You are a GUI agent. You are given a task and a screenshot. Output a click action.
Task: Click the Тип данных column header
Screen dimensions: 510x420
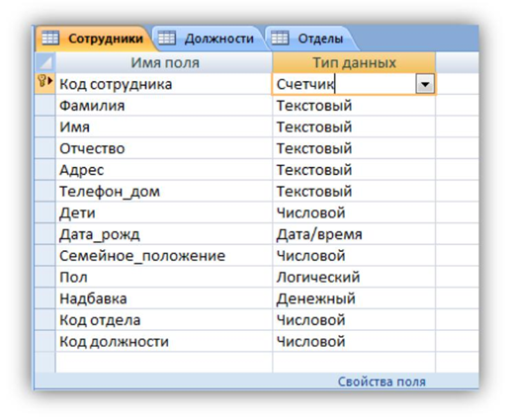coord(354,62)
